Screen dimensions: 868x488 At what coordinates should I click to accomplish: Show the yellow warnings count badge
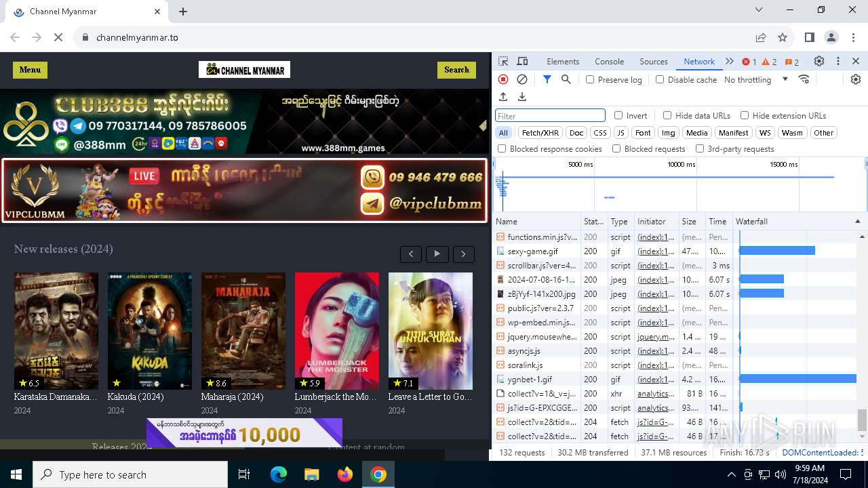pos(770,62)
